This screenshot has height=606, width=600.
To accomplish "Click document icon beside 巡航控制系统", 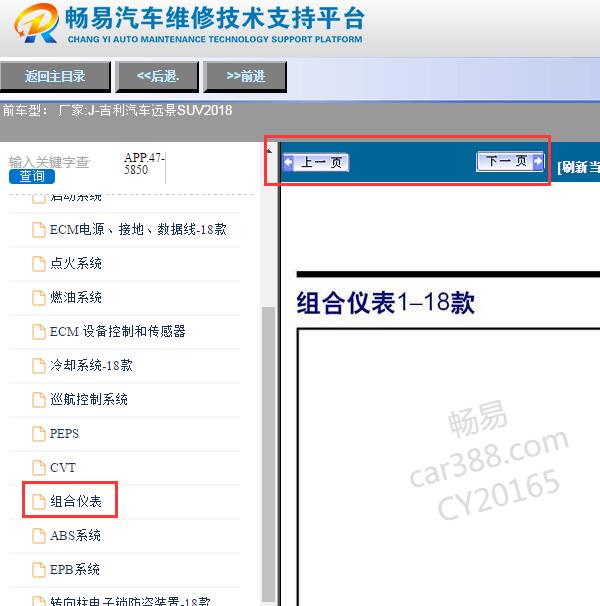I will 39,400.
